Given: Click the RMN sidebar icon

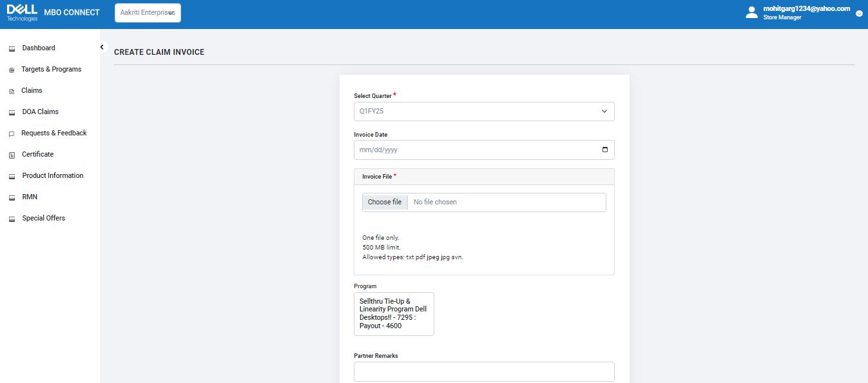Looking at the screenshot, I should coord(11,197).
